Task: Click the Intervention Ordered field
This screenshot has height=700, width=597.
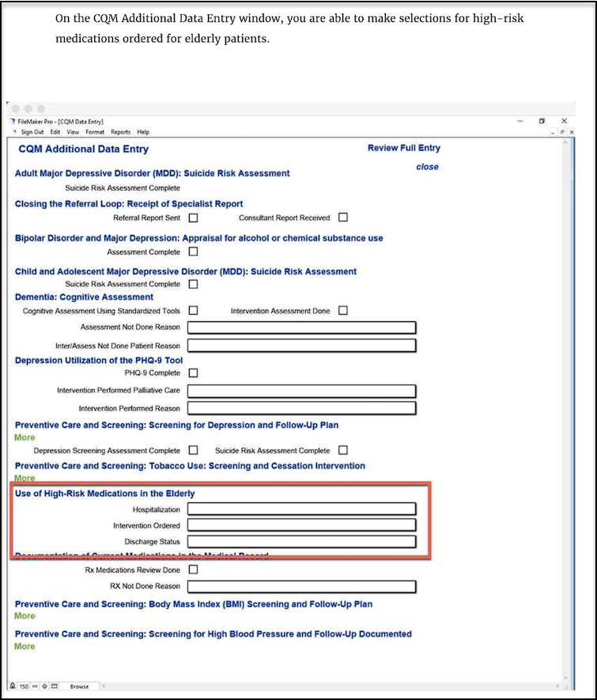Action: [301, 525]
